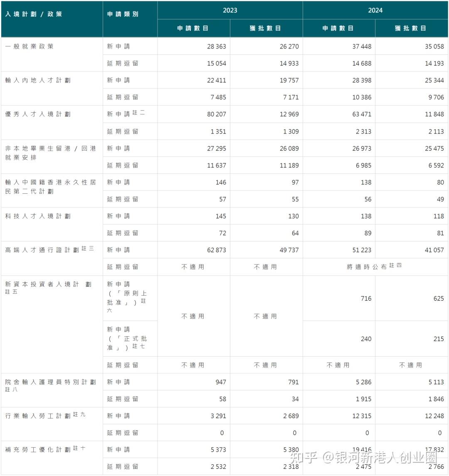Click the 輸入內地人才計劃 row label
Viewport: 449px width, 476px height.
pos(38,80)
